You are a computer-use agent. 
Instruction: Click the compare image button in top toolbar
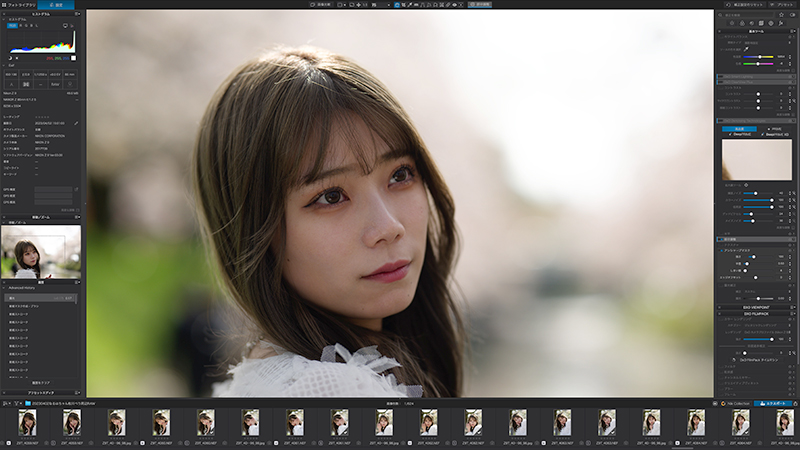[x=320, y=5]
